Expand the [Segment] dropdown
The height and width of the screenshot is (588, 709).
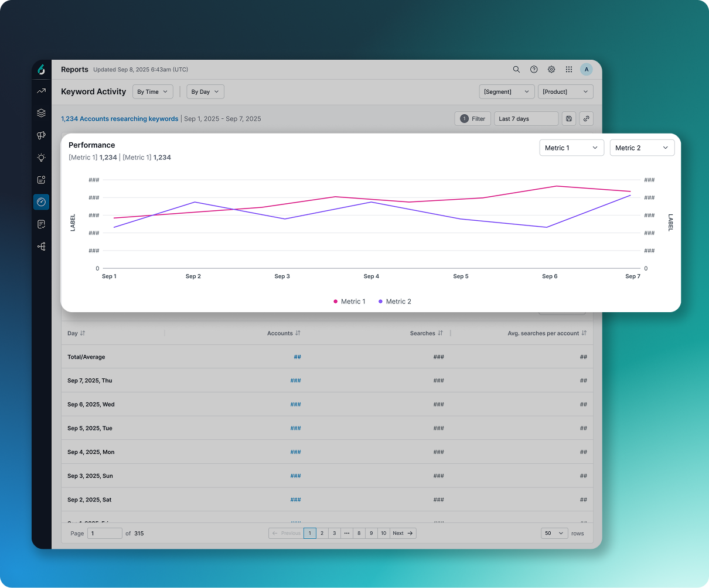[x=507, y=91]
